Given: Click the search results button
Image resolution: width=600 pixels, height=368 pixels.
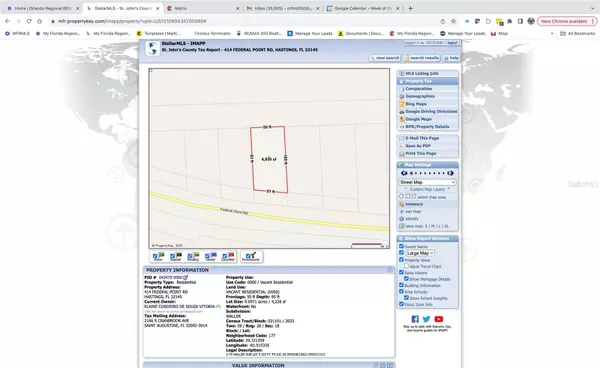Looking at the screenshot, I should point(422,58).
